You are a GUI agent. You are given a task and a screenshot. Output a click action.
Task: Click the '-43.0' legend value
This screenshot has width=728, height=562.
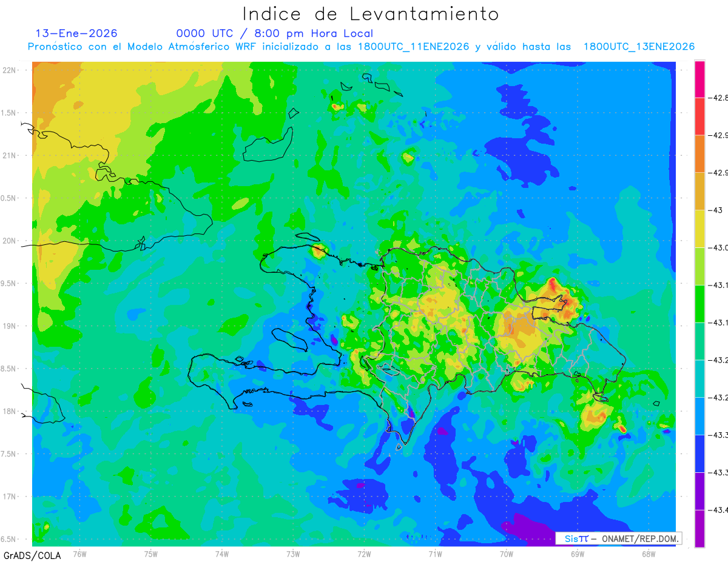click(718, 247)
